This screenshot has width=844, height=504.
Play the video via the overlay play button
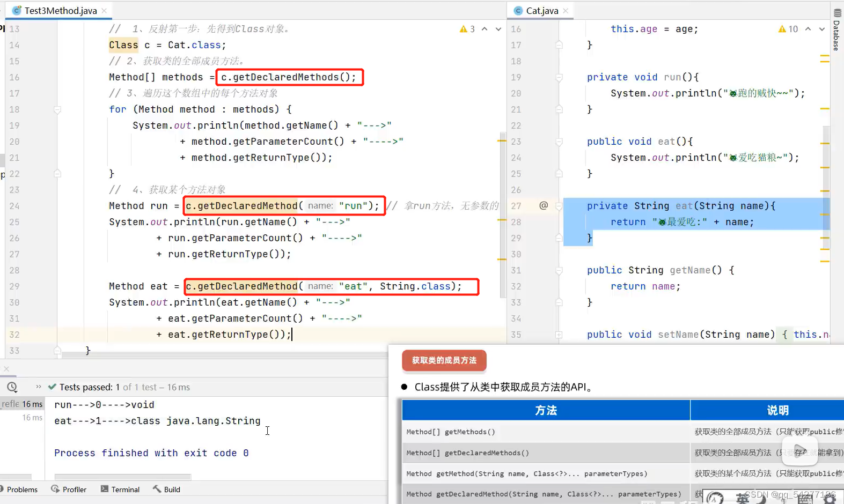pyautogui.click(x=799, y=450)
